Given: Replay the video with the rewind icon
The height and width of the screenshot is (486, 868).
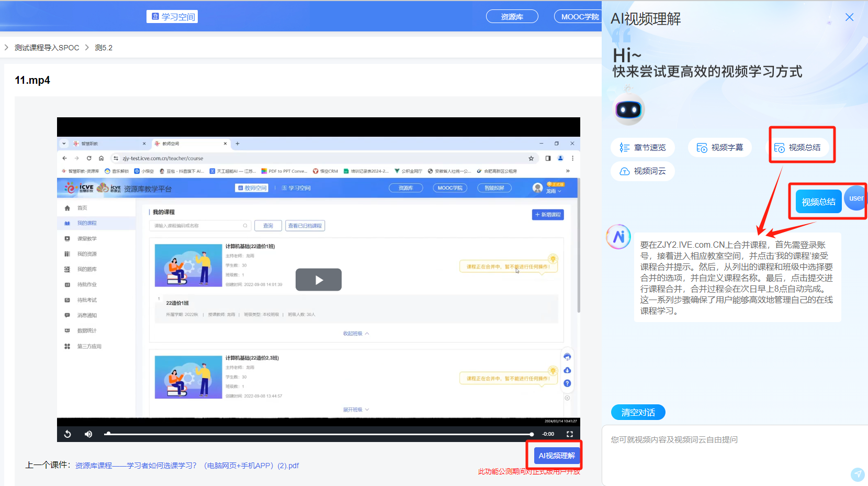Looking at the screenshot, I should pos(67,434).
